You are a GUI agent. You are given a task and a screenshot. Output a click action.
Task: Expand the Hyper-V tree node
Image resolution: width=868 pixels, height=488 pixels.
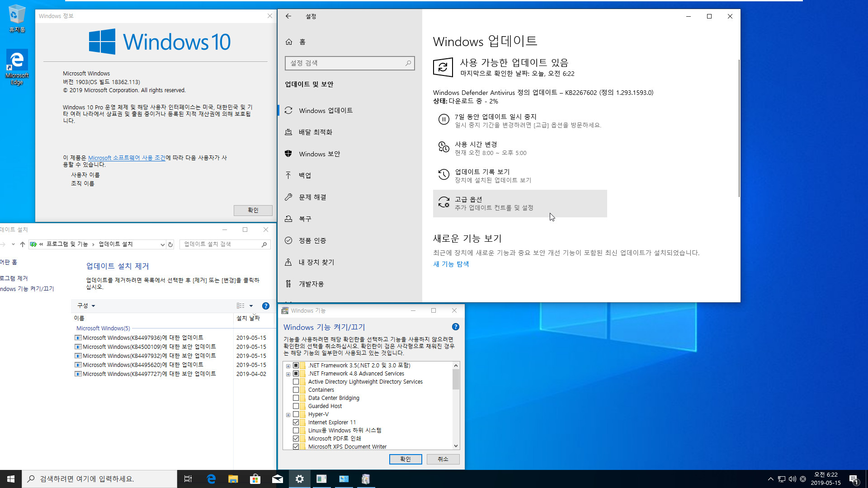(288, 415)
